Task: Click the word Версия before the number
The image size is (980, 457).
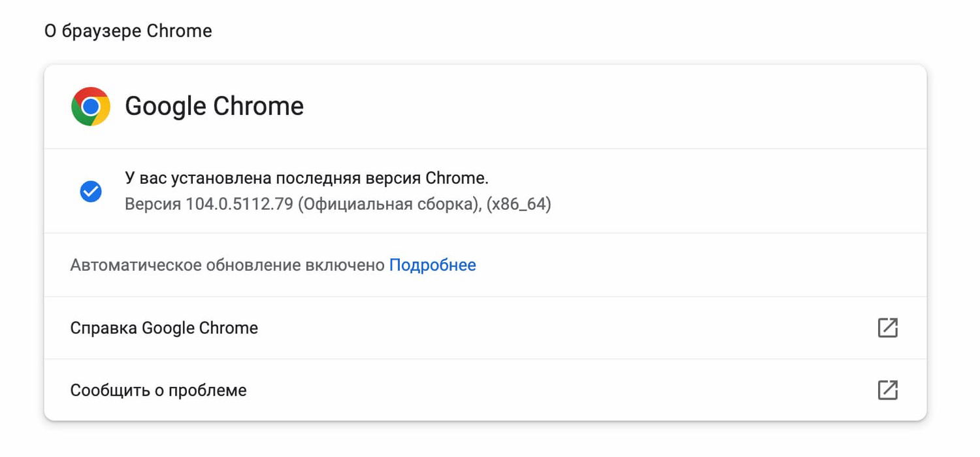Action: point(152,205)
